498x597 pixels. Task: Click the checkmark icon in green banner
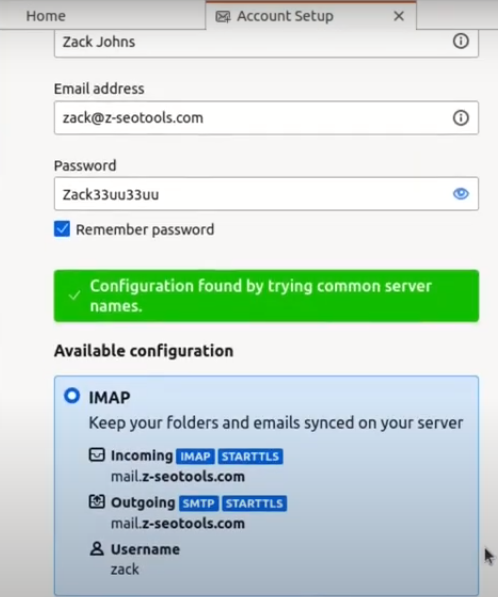click(x=74, y=295)
